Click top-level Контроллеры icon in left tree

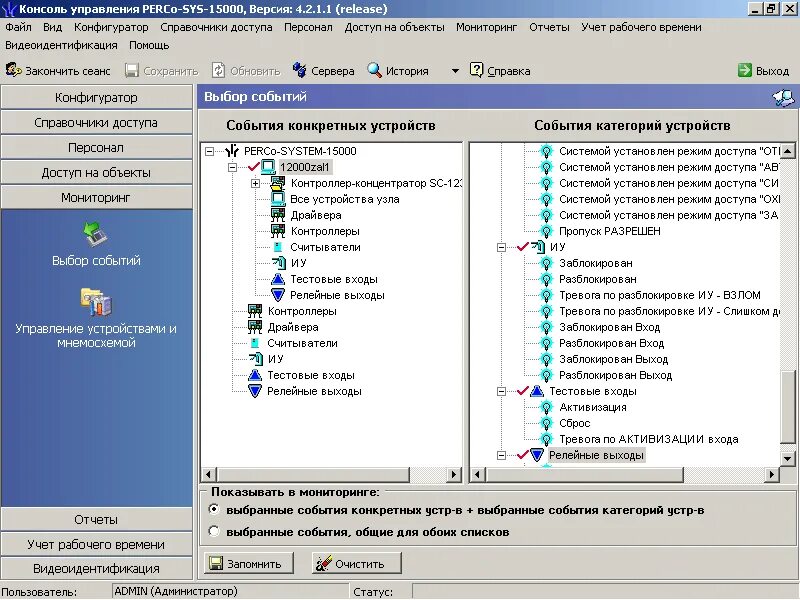[x=255, y=311]
